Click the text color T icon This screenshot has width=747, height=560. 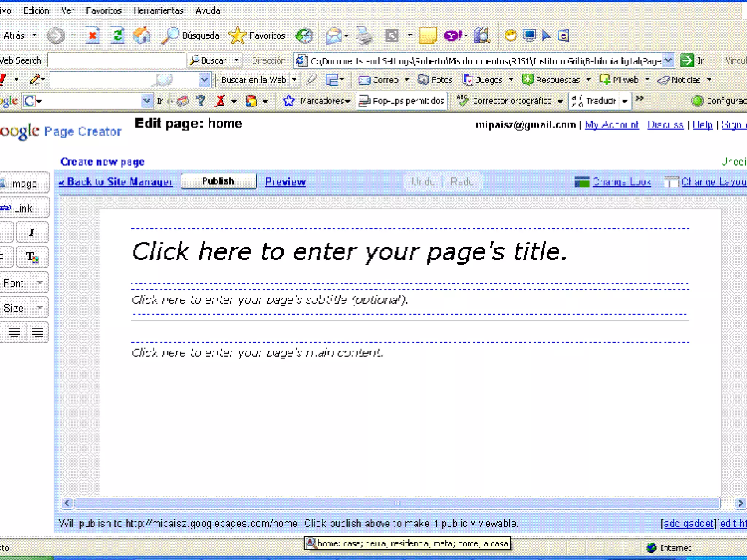32,257
